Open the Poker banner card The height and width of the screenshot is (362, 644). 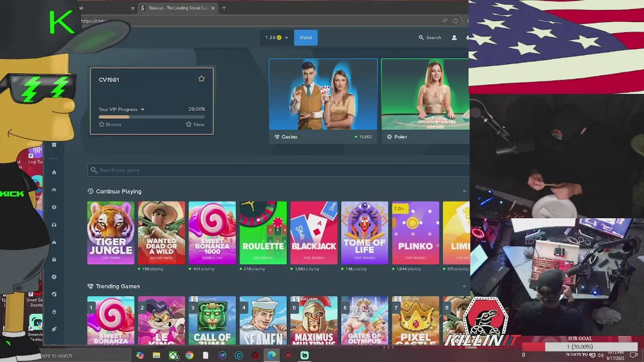tap(425, 101)
